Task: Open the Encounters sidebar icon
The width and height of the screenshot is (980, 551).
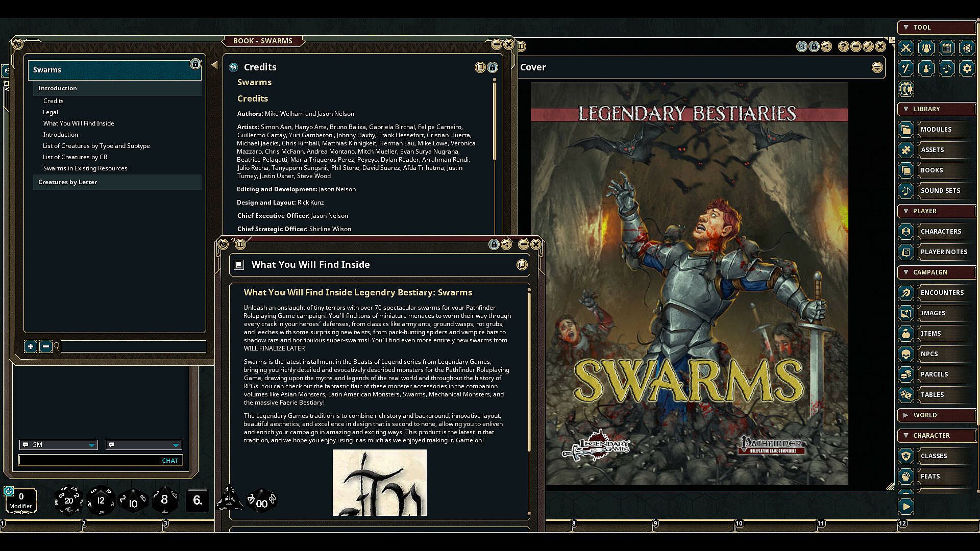Action: click(x=906, y=292)
